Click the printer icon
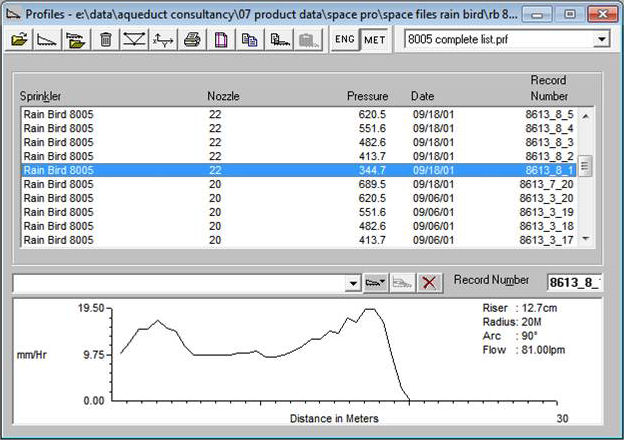This screenshot has width=624, height=440. pos(192,39)
